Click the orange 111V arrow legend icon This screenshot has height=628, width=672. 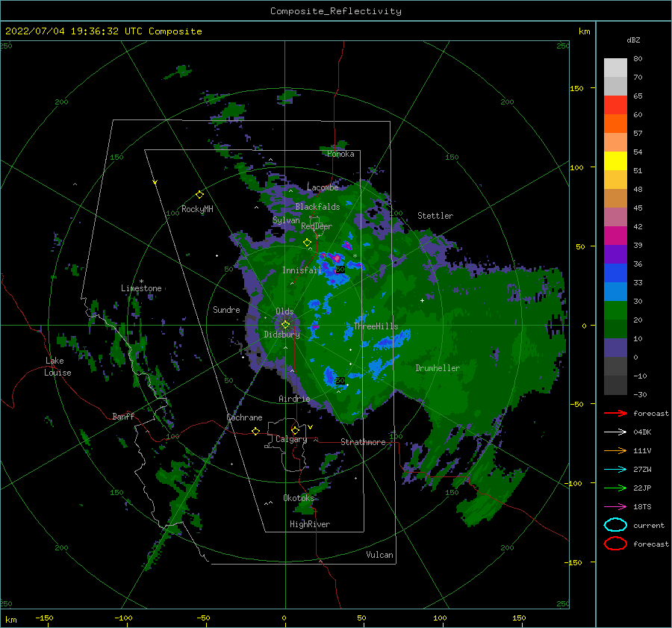[615, 450]
